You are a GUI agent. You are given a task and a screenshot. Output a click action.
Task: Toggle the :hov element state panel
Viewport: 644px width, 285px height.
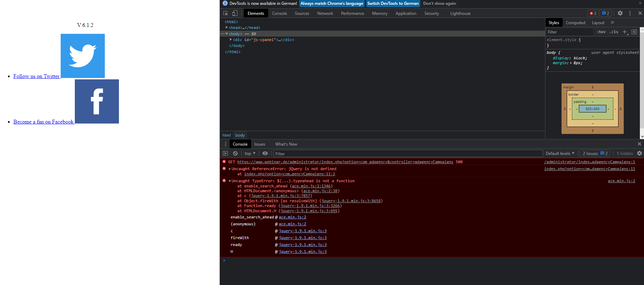pyautogui.click(x=601, y=32)
